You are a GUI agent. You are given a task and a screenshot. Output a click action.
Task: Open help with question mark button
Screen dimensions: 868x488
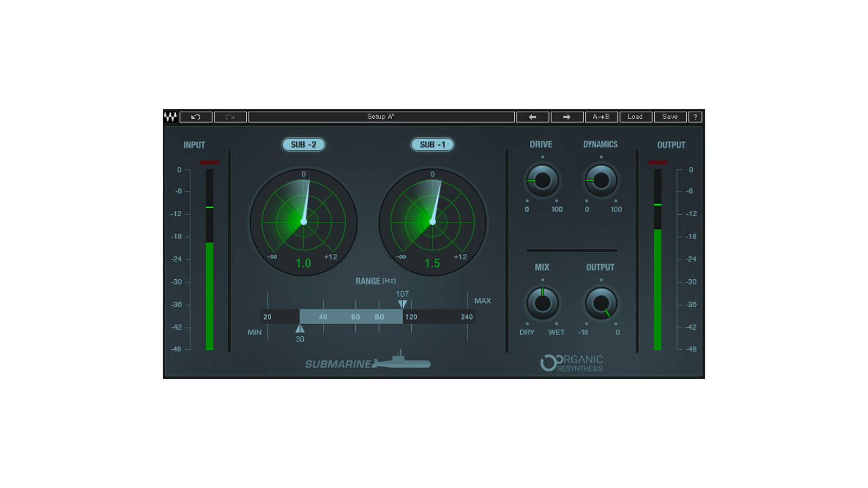[695, 117]
